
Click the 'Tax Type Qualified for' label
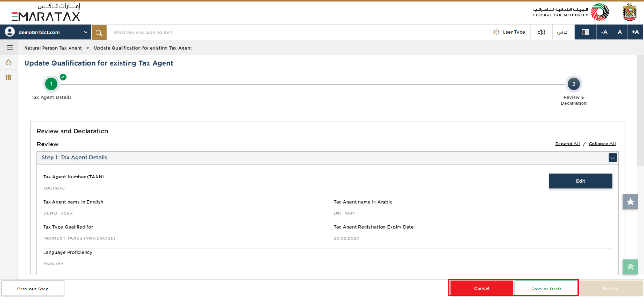click(x=68, y=227)
